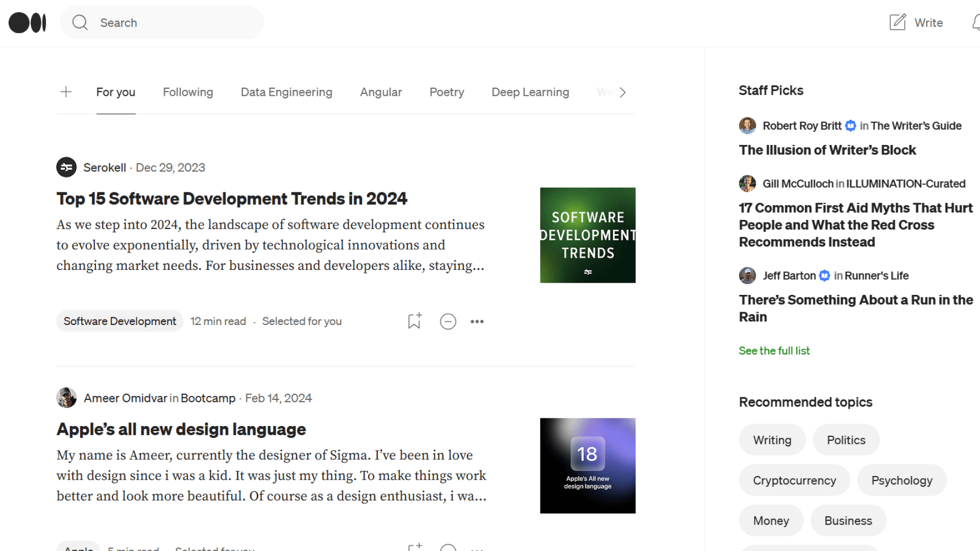Click the Software Development tag
Screen dimensions: 980x551
tap(119, 321)
